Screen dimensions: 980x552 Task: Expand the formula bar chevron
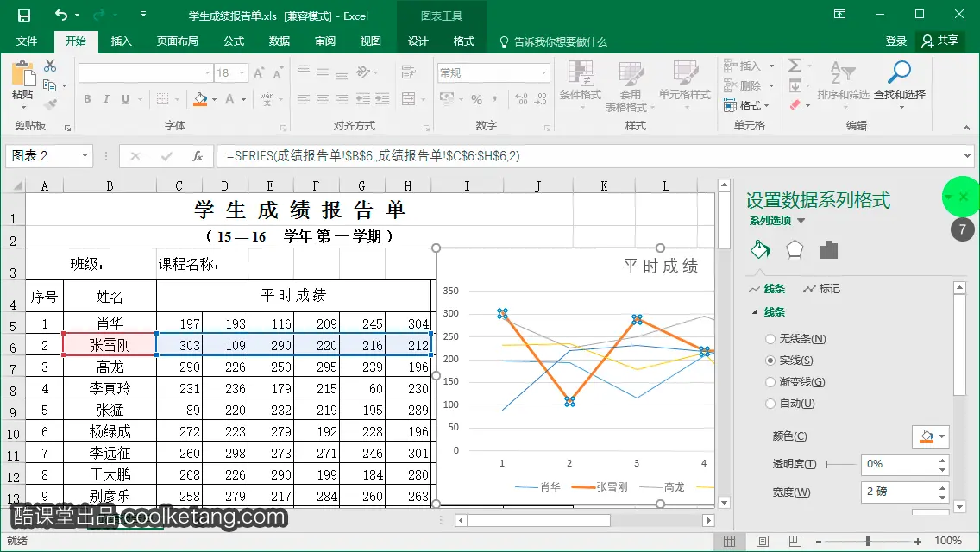pos(968,155)
